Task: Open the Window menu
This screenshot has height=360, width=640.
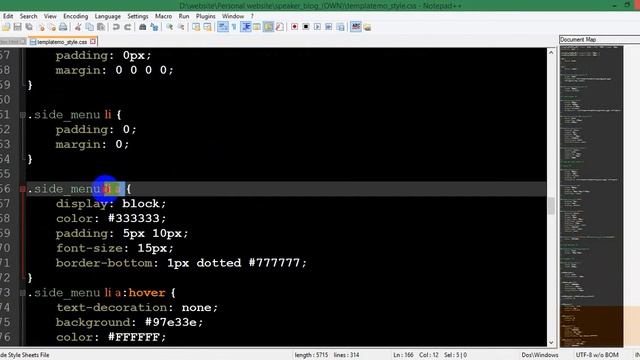Action: click(x=233, y=16)
